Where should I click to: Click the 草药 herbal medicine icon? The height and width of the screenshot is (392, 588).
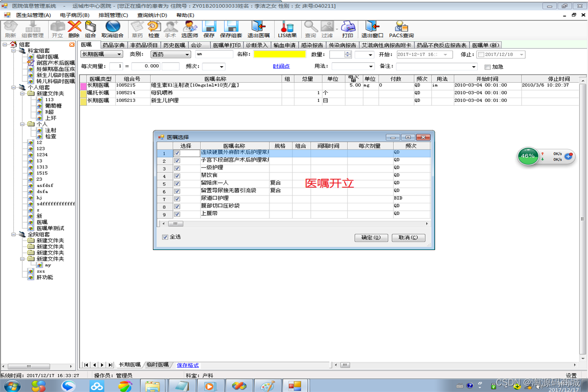pyautogui.click(x=138, y=29)
